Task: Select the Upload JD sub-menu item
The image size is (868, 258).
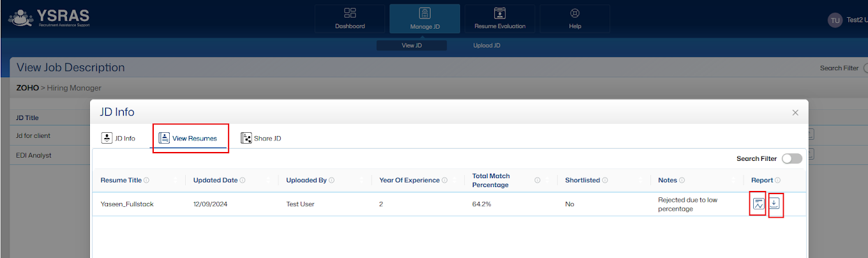Action: coord(486,45)
